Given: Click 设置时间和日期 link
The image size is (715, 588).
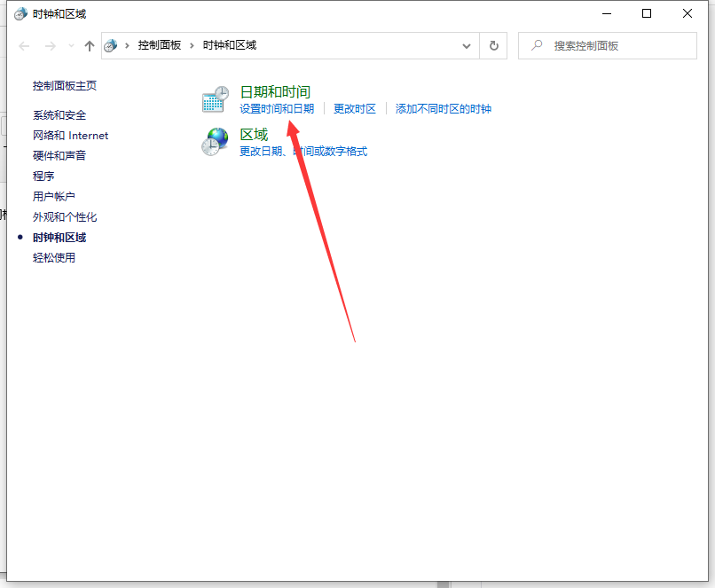Looking at the screenshot, I should [277, 109].
